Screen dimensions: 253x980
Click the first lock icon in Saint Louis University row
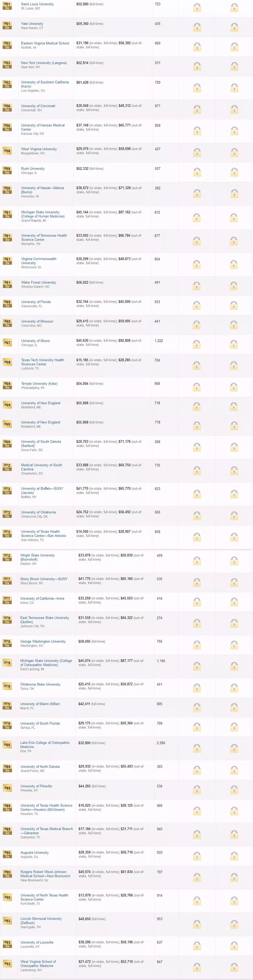click(x=197, y=8)
